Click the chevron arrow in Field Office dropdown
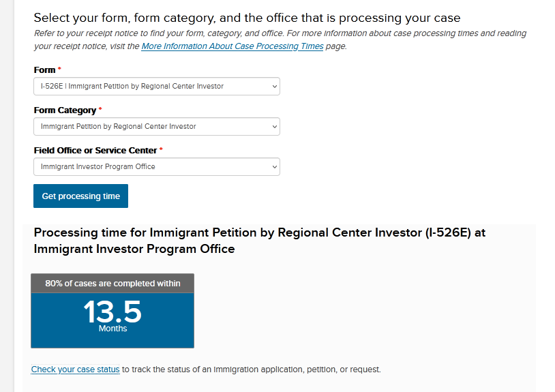 [x=274, y=167]
